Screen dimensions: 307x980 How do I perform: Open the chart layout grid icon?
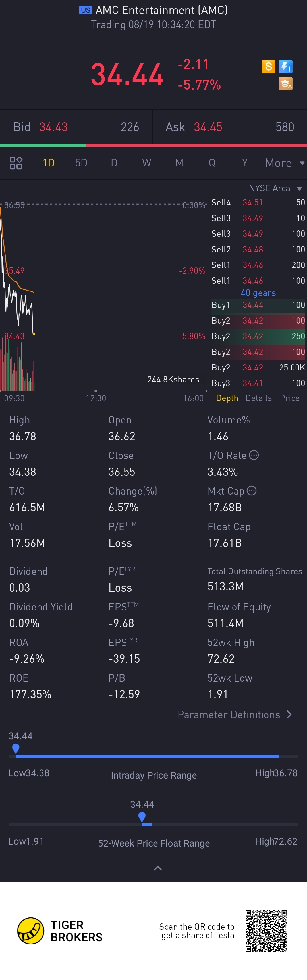pos(16,163)
